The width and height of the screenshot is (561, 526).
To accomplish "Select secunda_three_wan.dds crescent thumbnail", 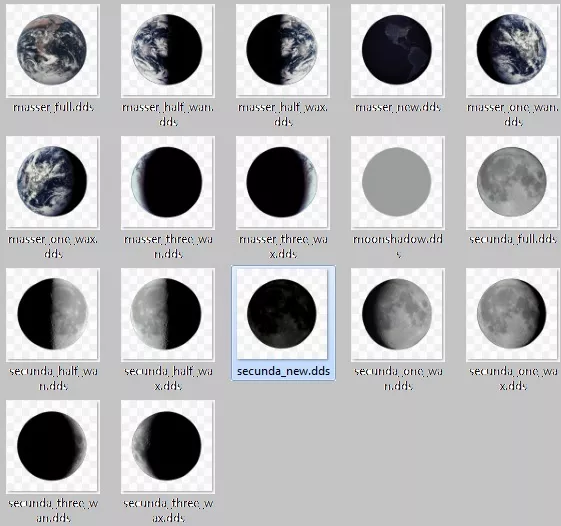I will [53, 447].
